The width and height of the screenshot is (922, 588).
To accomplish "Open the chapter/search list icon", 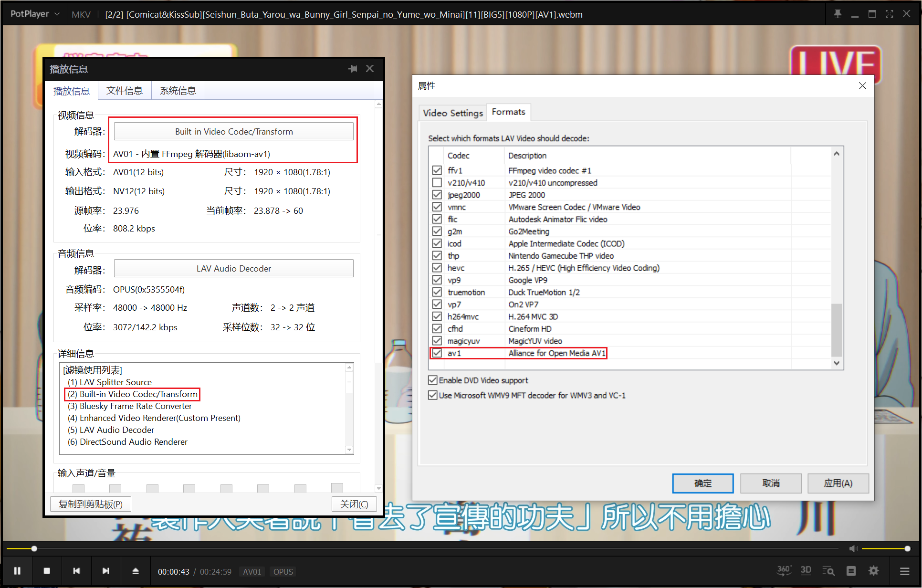I will pyautogui.click(x=828, y=571).
